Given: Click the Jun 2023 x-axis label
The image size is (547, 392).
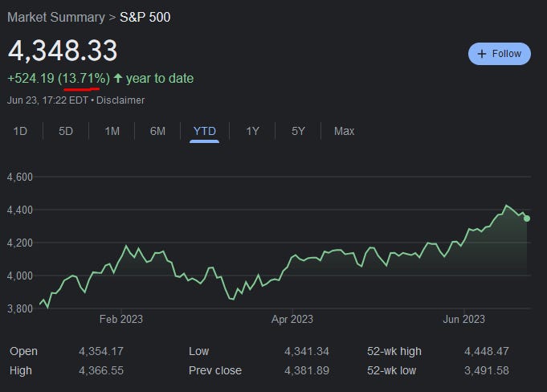Looking at the screenshot, I should [464, 319].
